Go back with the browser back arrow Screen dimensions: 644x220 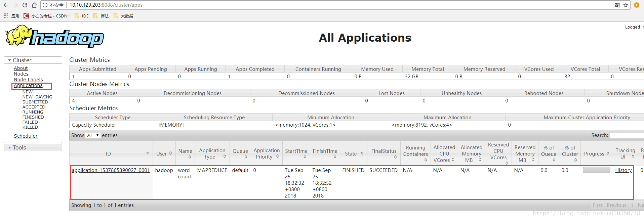(x=6, y=5)
